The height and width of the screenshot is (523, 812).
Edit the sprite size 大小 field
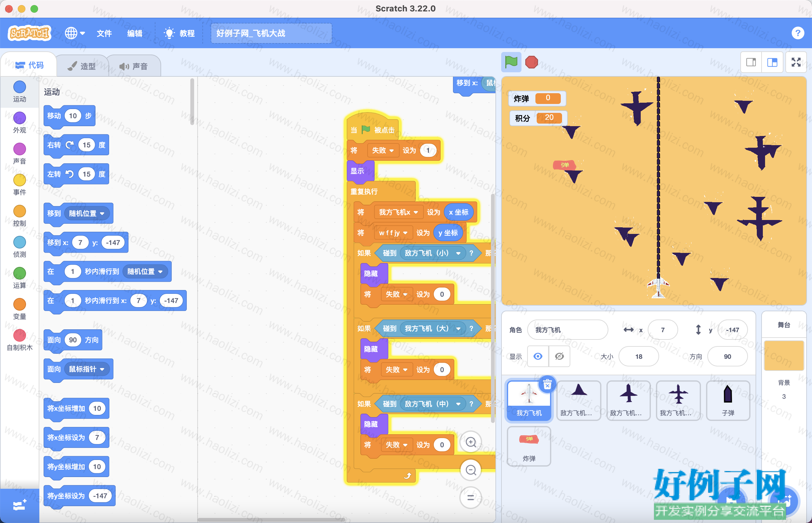pos(638,356)
